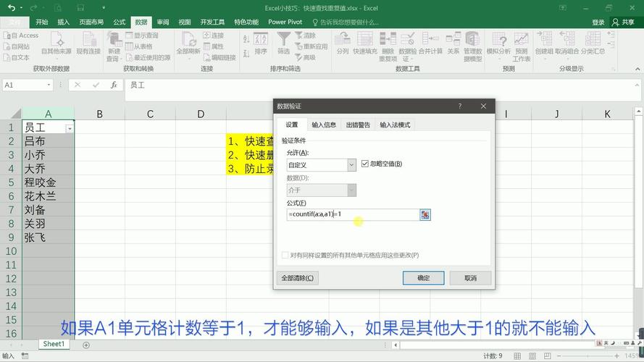Click 从表格 from table

tap(139, 46)
